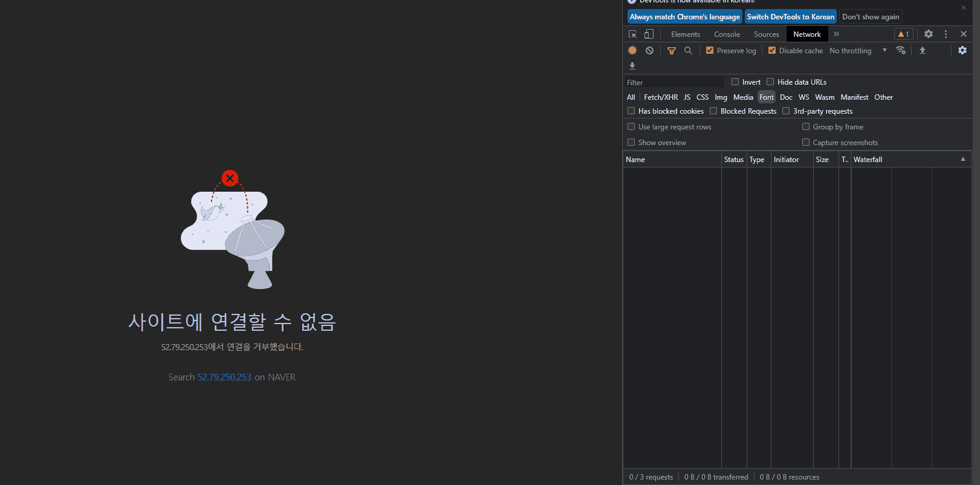Filter requests by Img
This screenshot has width=980, height=485.
click(721, 97)
